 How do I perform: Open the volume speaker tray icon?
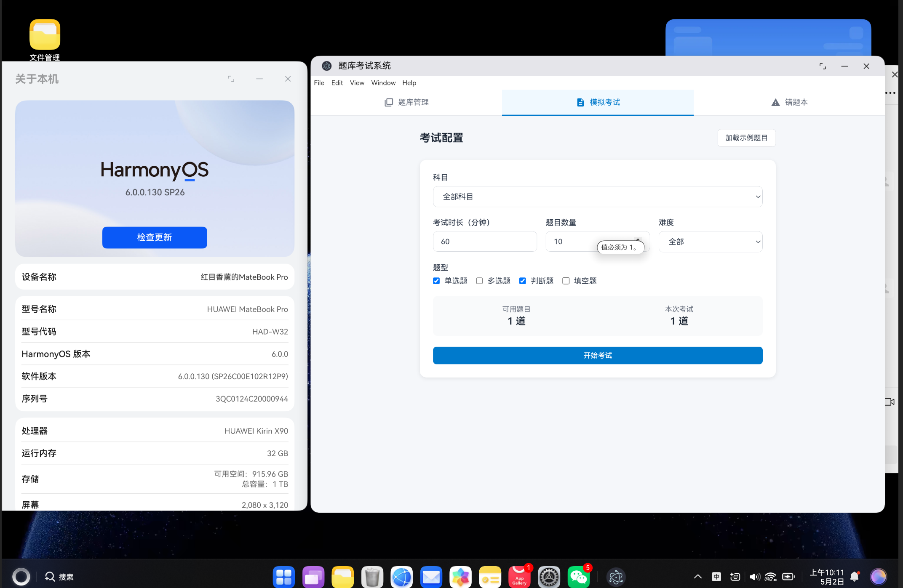pyautogui.click(x=755, y=577)
